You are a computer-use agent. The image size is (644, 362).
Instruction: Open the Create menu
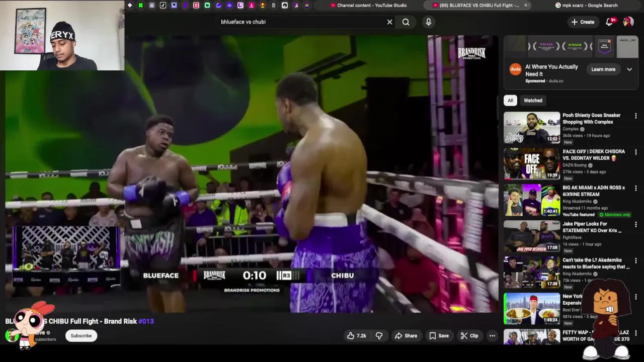click(583, 22)
